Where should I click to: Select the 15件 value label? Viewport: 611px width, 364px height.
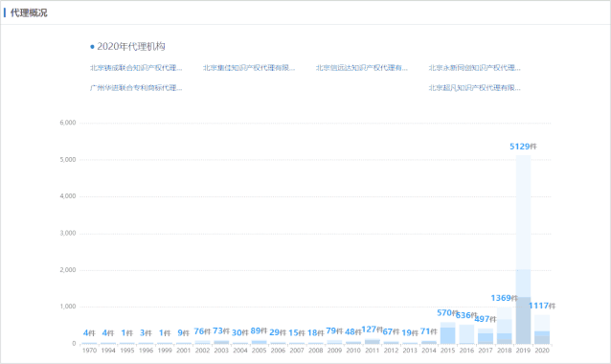click(297, 333)
